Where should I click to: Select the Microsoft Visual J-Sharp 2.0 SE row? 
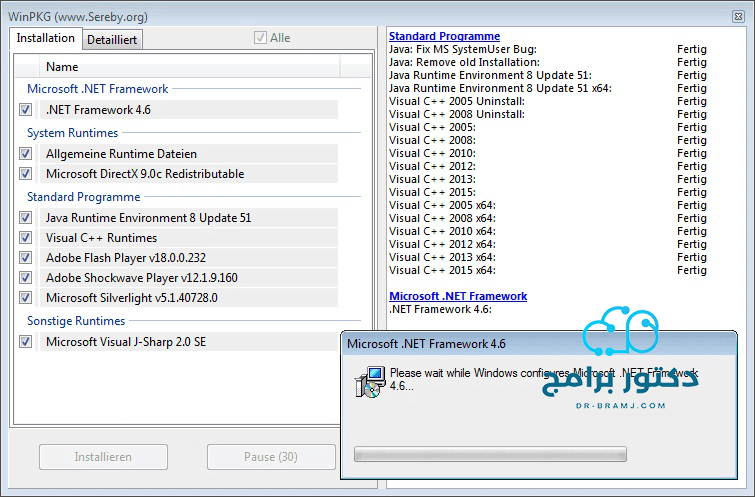click(x=189, y=341)
